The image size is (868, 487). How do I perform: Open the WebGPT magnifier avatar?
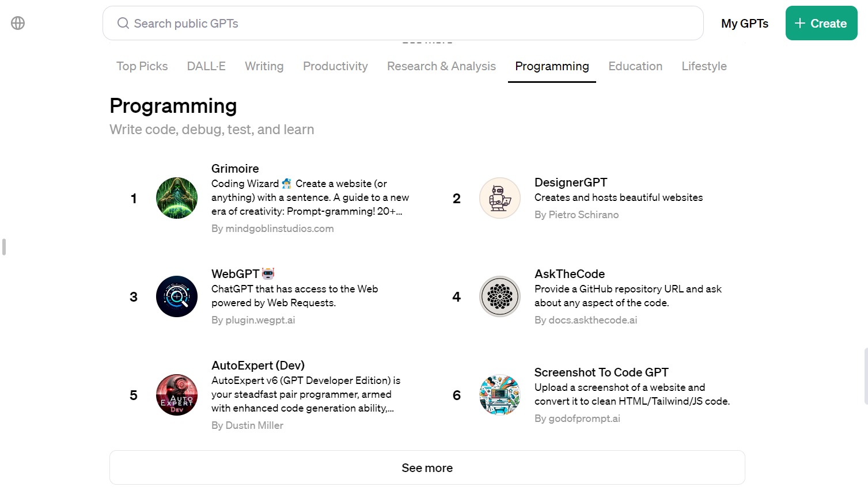[177, 296]
